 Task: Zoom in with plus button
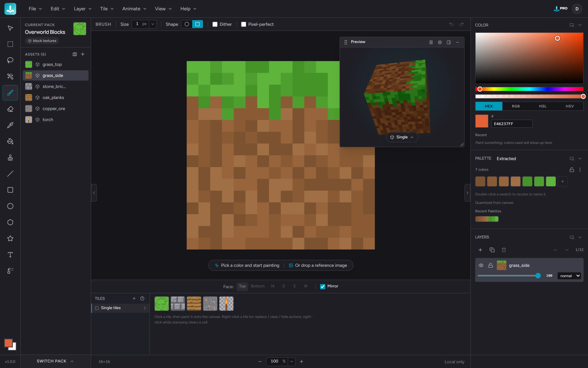click(302, 361)
